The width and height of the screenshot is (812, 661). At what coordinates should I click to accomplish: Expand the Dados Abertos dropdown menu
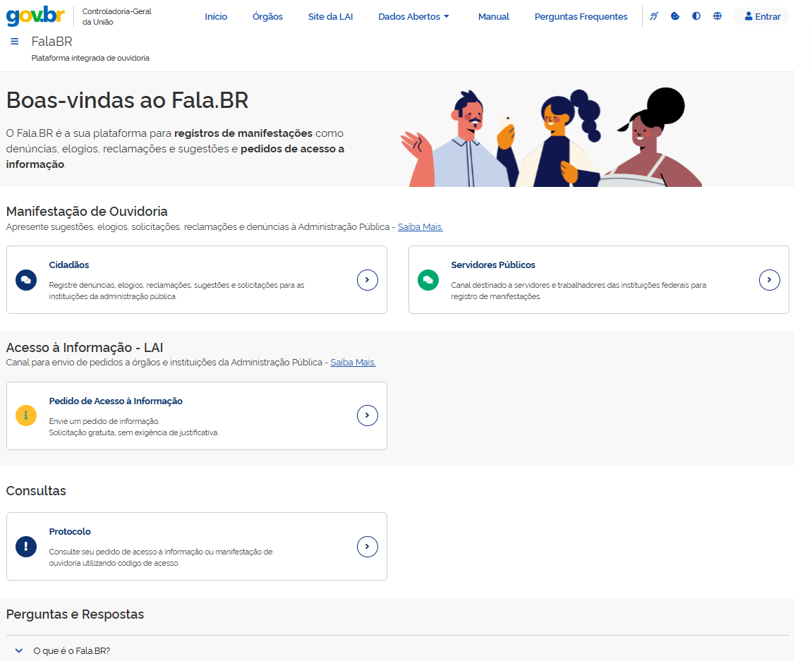tap(413, 16)
